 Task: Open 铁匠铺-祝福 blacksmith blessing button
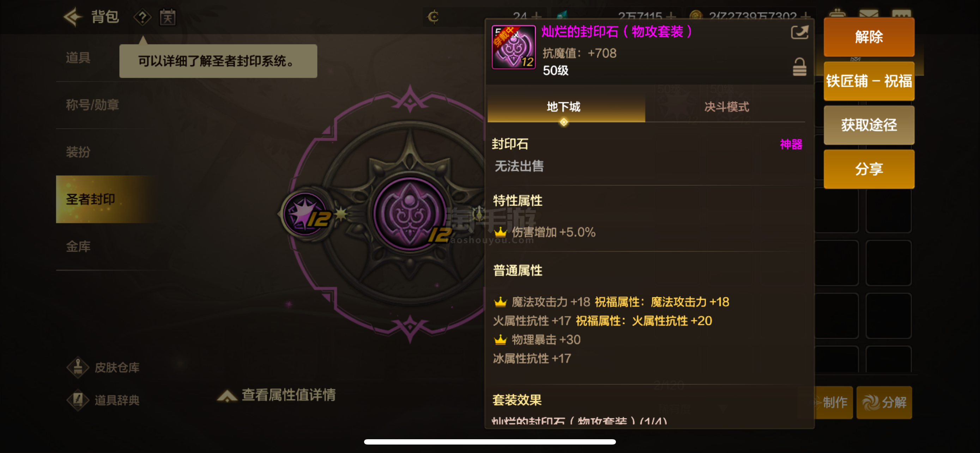pyautogui.click(x=869, y=81)
